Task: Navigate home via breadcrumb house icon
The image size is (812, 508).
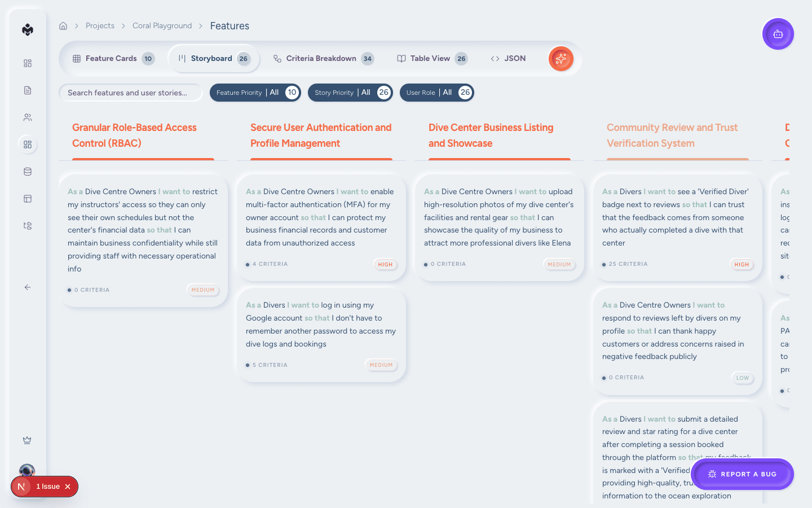Action: coord(63,25)
